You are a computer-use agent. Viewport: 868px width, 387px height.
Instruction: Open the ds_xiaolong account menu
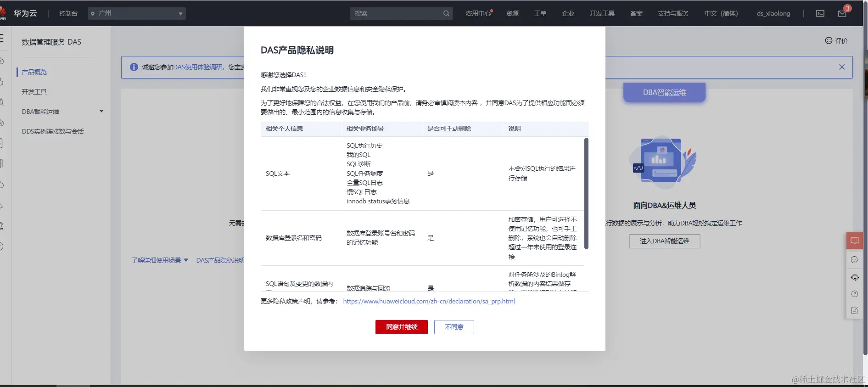pos(773,13)
